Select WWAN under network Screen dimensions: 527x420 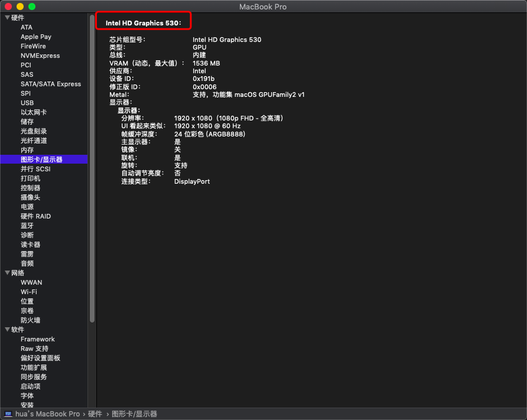[x=31, y=282]
